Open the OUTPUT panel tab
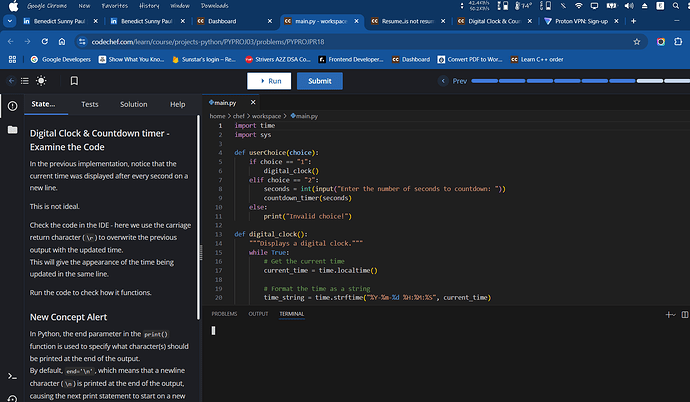Screen dimensions: 690x402 (x=258, y=314)
